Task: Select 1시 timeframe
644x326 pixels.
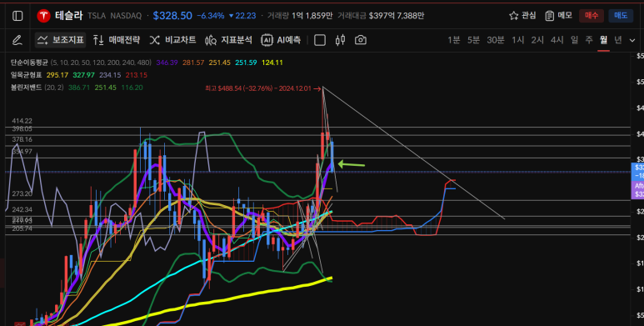Action: pyautogui.click(x=518, y=40)
